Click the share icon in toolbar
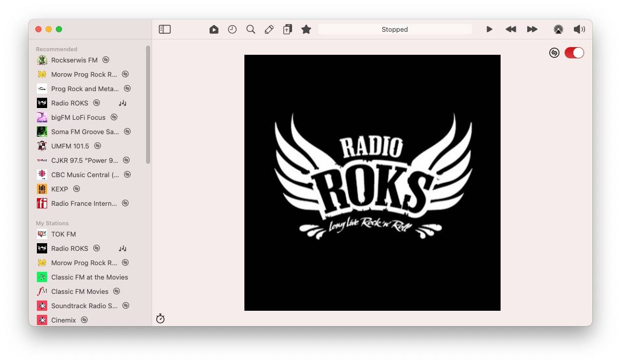 (287, 30)
